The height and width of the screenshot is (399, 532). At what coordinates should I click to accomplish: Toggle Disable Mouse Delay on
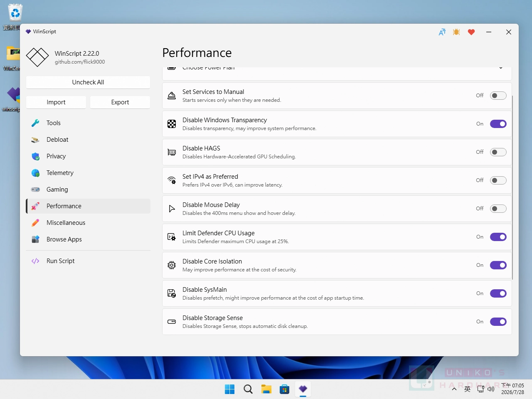(498, 209)
